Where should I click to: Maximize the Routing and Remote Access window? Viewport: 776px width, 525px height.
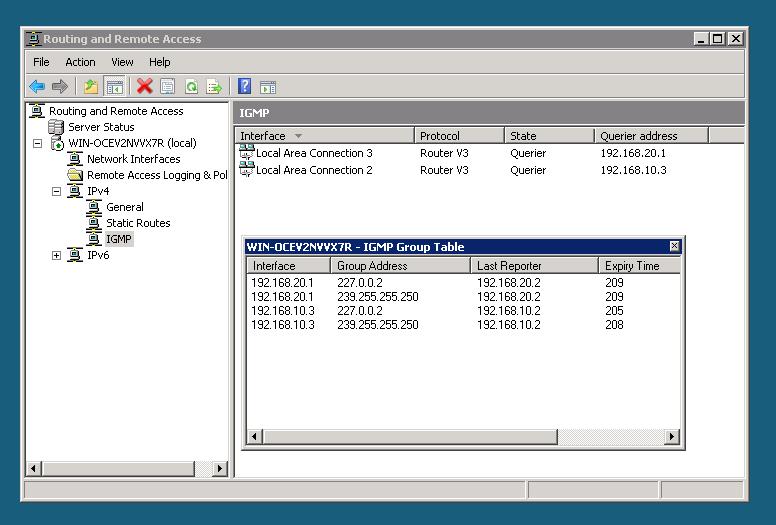718,39
